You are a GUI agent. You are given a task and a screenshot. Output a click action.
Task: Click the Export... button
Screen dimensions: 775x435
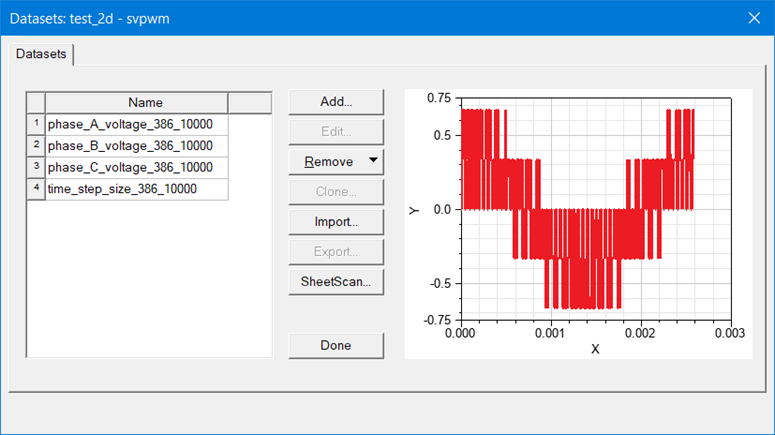click(x=336, y=252)
